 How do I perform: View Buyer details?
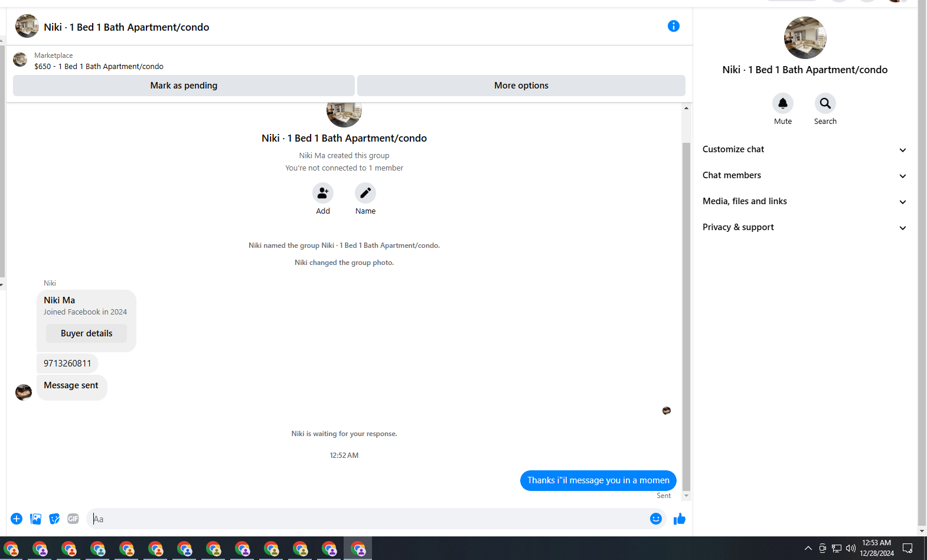coord(86,333)
